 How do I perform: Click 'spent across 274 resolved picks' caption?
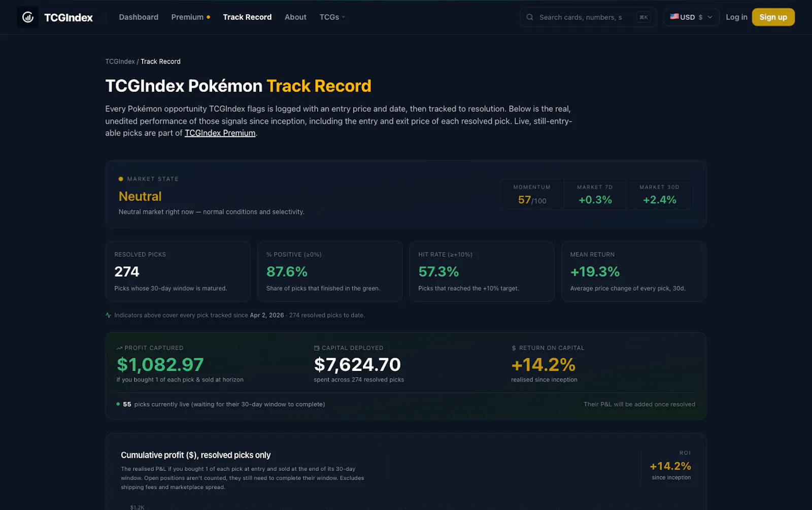359,380
